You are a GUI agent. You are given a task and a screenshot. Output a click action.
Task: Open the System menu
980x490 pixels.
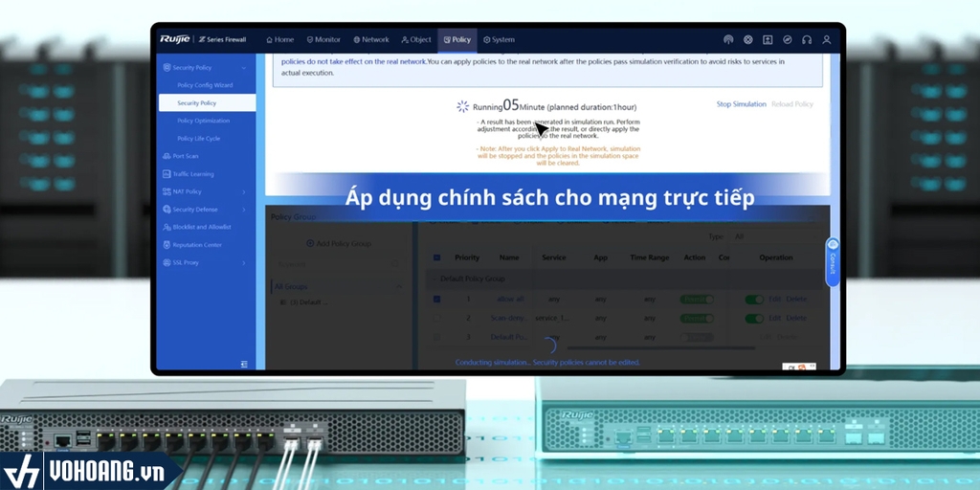[x=499, y=39]
